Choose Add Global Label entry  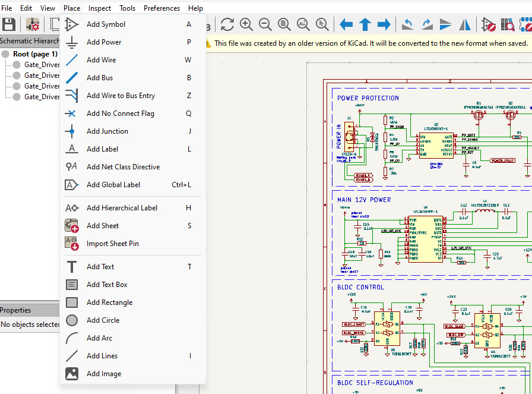[x=133, y=185]
